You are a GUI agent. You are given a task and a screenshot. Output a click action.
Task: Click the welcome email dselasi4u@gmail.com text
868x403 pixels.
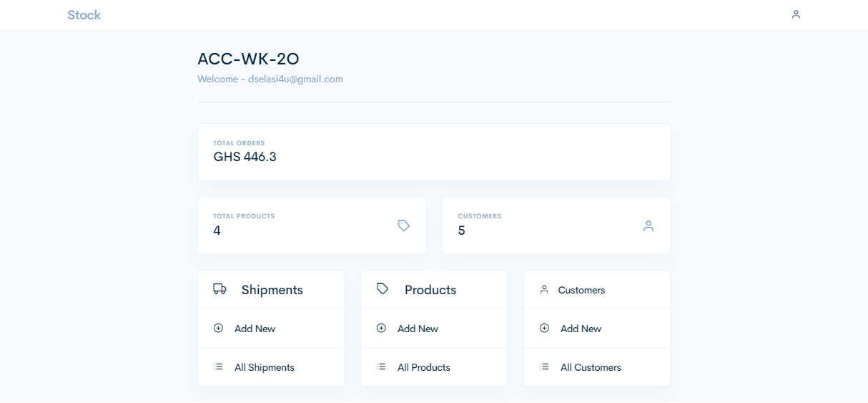[x=295, y=79]
